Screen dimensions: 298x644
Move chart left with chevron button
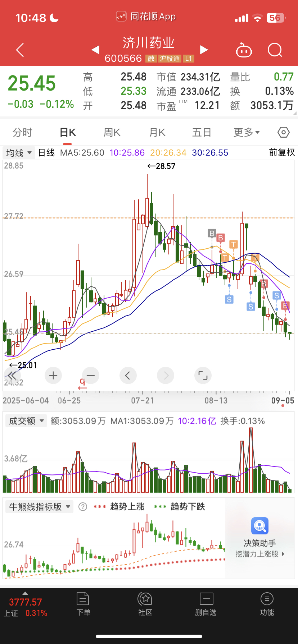tap(128, 376)
